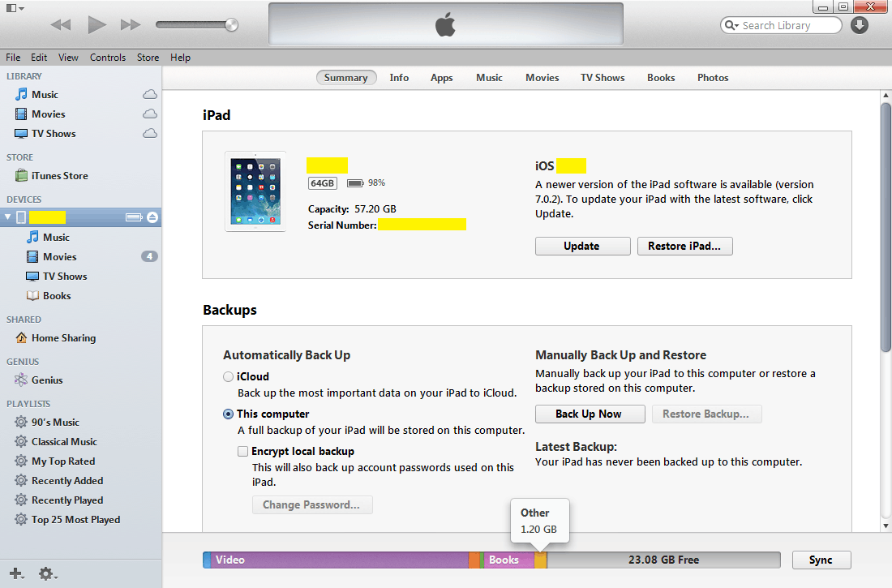Switch to the Info tab
This screenshot has width=892, height=588.
click(399, 77)
